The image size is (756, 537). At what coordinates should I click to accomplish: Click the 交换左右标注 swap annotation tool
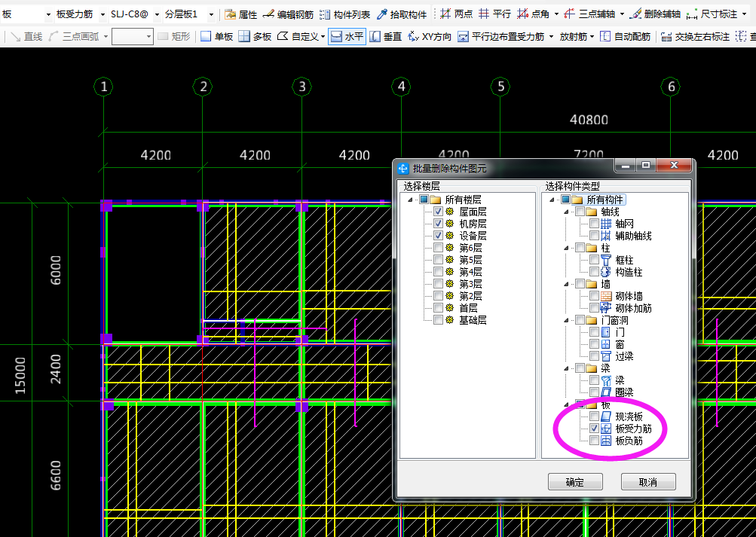click(695, 37)
